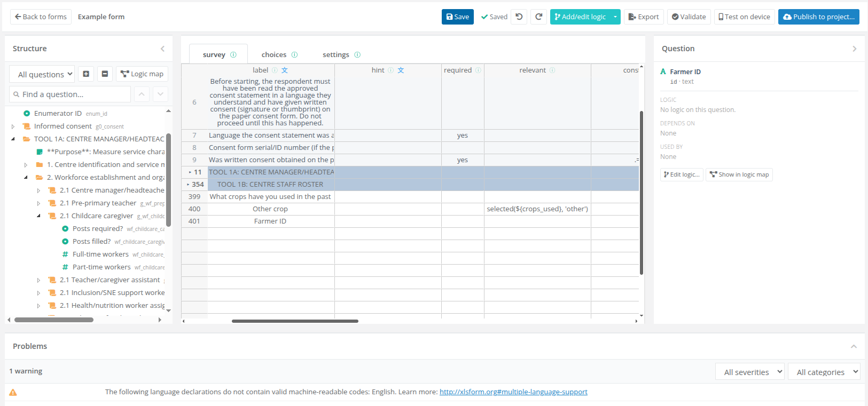The image size is (868, 406).
Task: Collapse the Problems panel chevron
Action: click(854, 346)
